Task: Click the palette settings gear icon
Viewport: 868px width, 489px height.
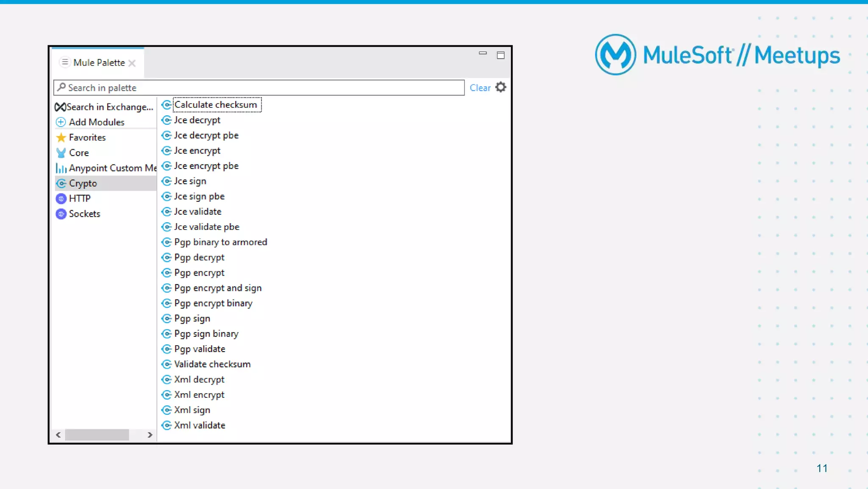Action: pos(501,87)
